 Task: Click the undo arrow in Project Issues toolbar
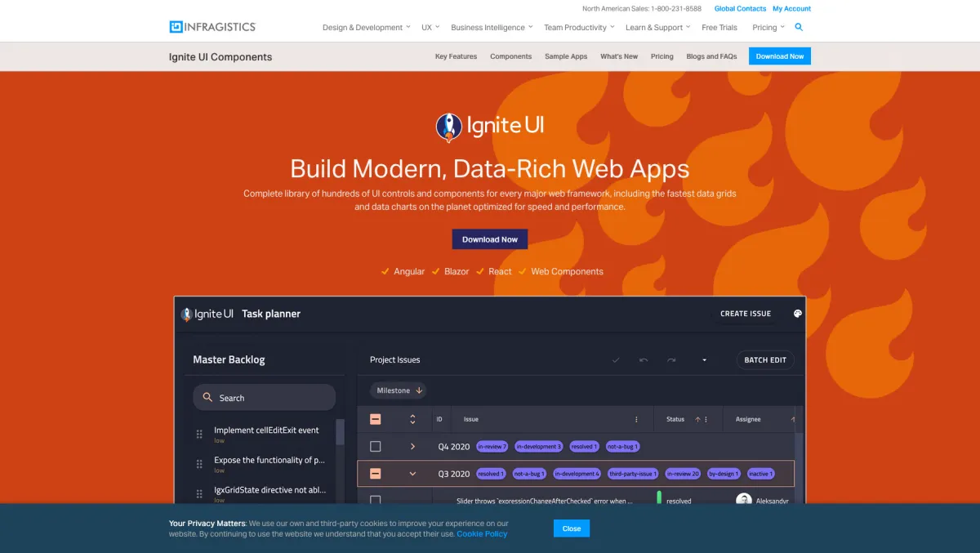pyautogui.click(x=644, y=359)
